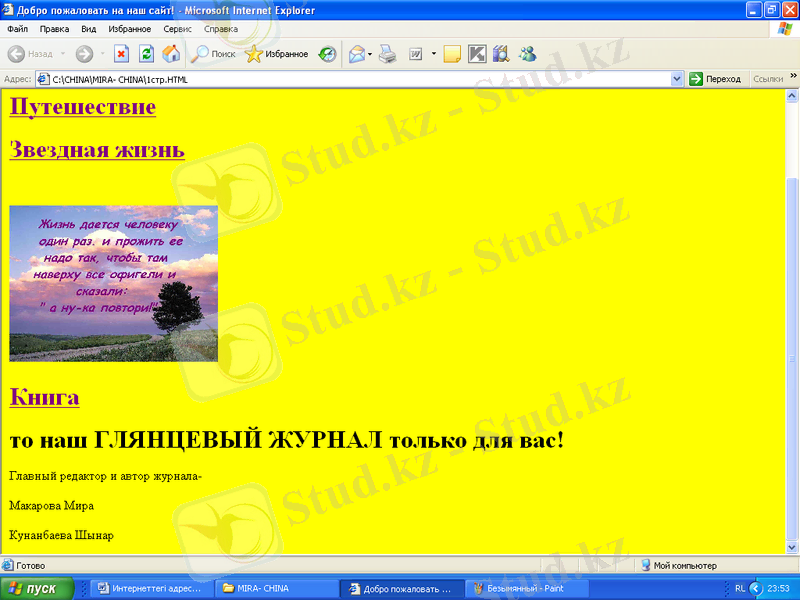Click the address field with 1стр.HTML path
Screen dimensions: 800x600
[360, 79]
